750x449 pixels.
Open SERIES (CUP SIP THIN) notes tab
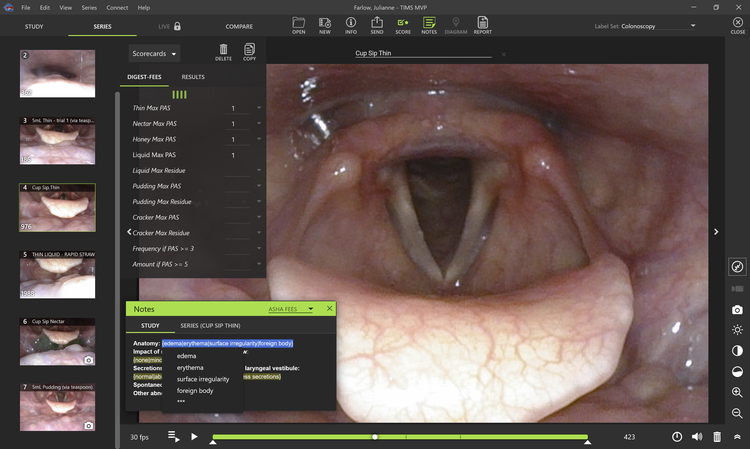(x=210, y=326)
